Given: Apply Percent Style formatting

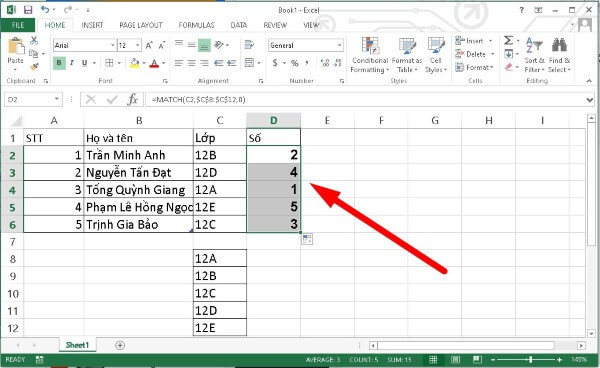Looking at the screenshot, I should 295,63.
